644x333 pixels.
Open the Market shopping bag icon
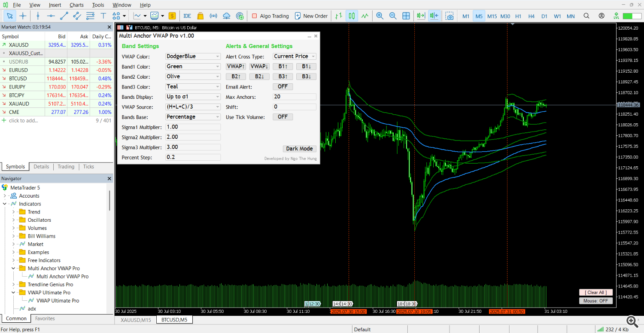pos(200,16)
